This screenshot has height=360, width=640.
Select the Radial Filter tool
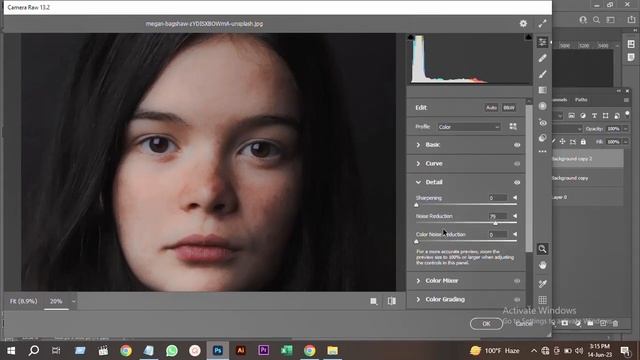(x=542, y=106)
